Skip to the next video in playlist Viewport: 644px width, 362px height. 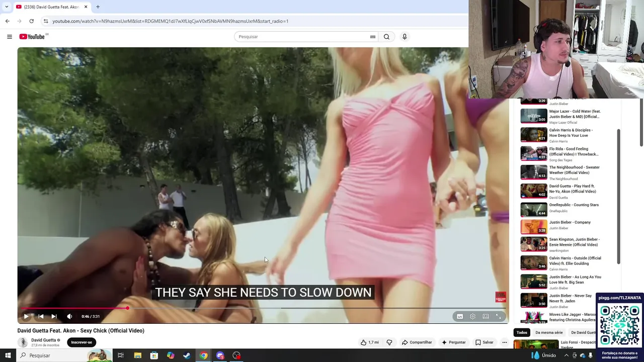tap(54, 316)
